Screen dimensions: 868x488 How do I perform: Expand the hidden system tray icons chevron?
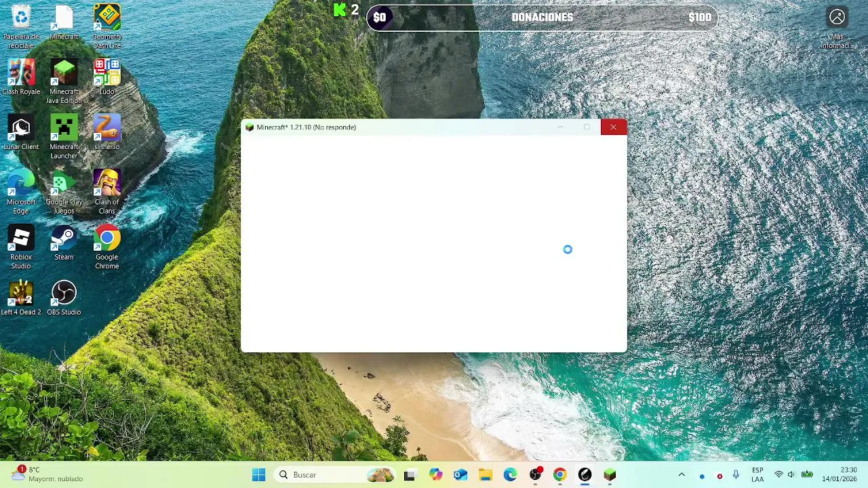[x=682, y=475]
